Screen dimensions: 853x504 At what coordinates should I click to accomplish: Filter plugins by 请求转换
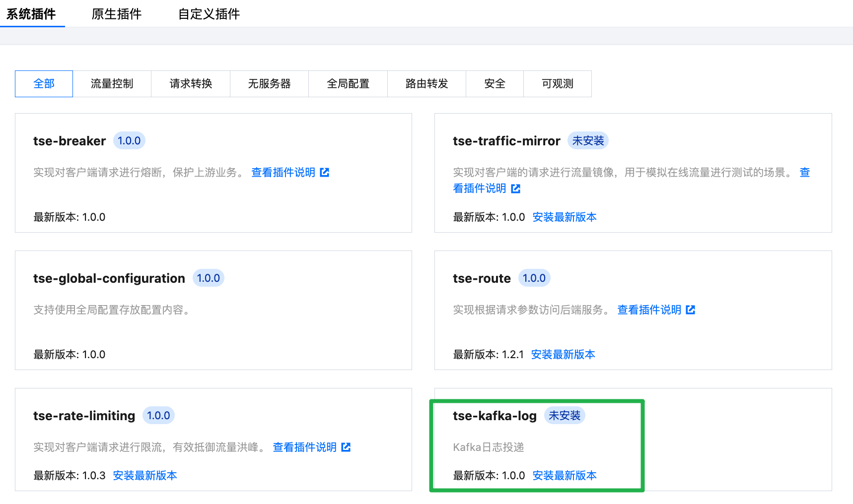(191, 84)
